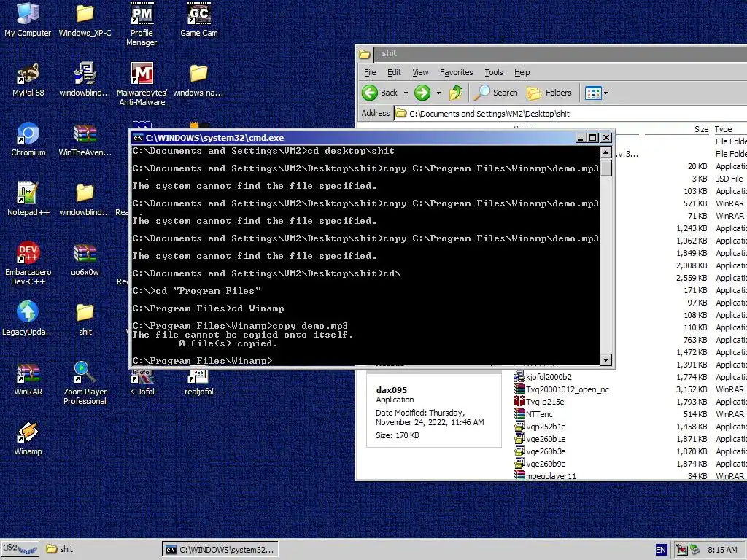
Task: Go up one folder level in Explorer
Action: 456,93
